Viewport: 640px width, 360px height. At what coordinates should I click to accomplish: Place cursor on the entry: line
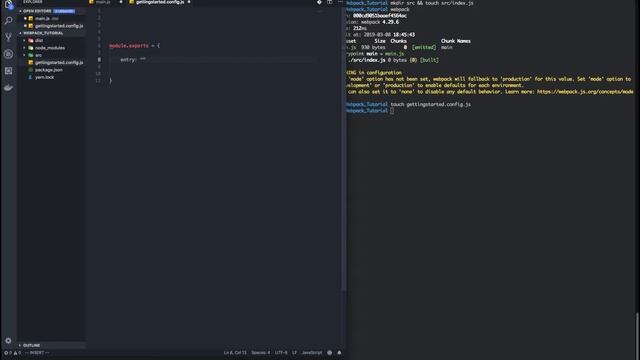click(133, 60)
